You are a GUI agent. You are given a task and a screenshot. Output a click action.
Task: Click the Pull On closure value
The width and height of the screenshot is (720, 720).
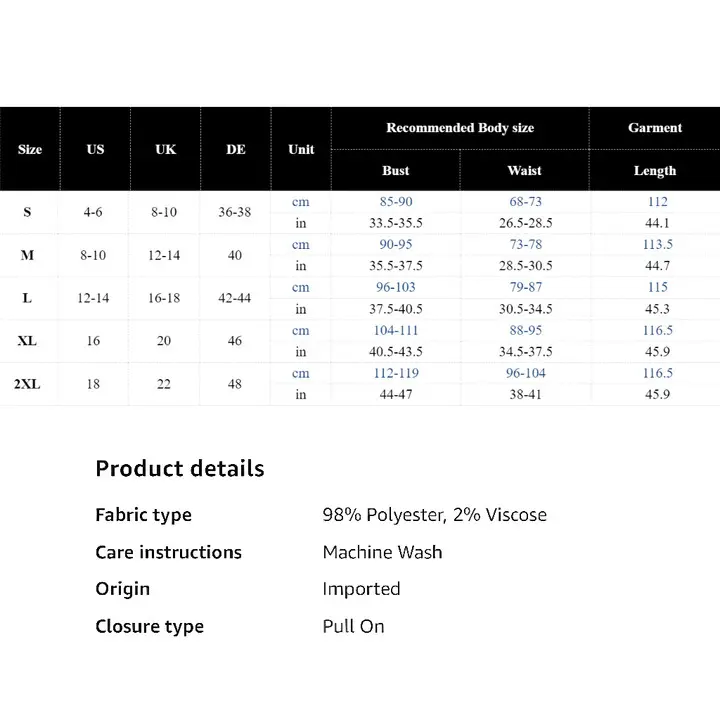click(x=353, y=627)
